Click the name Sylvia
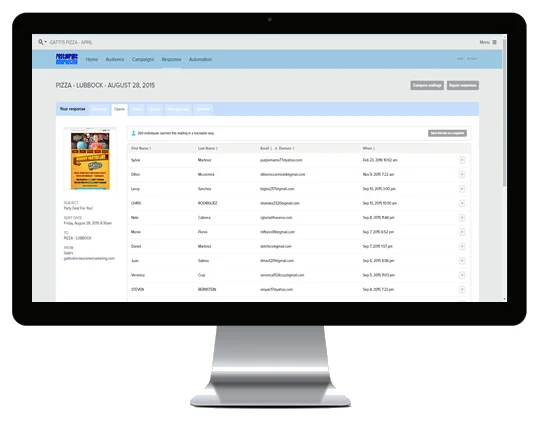 pos(135,160)
